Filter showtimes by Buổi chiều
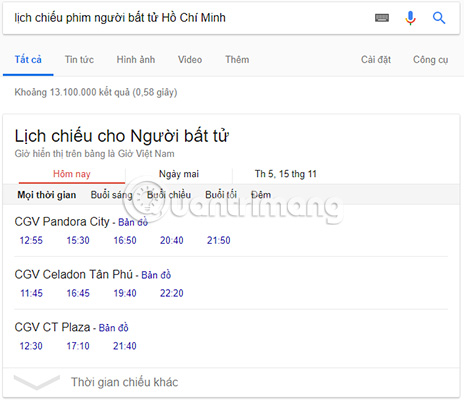 click(x=169, y=195)
